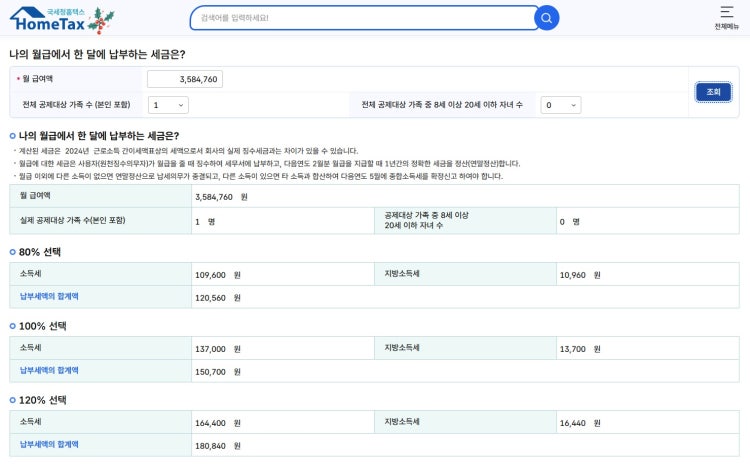Select the 109,600 원 소득세 value
This screenshot has width=750, height=465.
(x=218, y=275)
